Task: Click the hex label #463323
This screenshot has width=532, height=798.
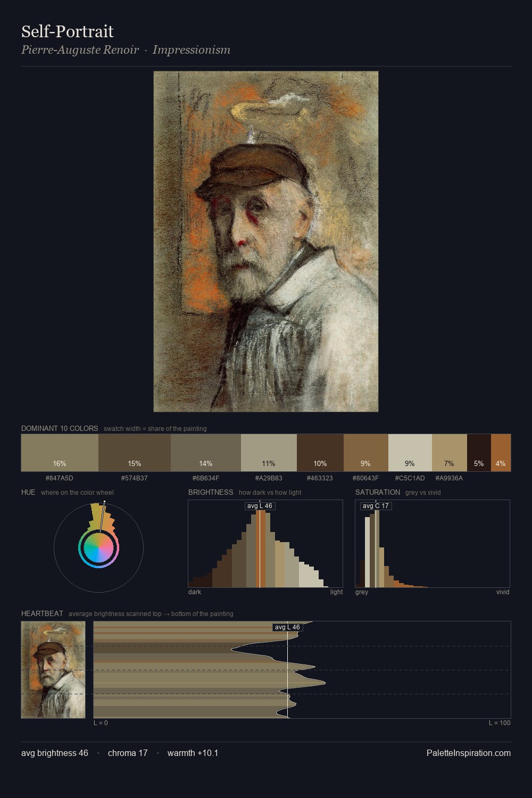Action: [320, 478]
